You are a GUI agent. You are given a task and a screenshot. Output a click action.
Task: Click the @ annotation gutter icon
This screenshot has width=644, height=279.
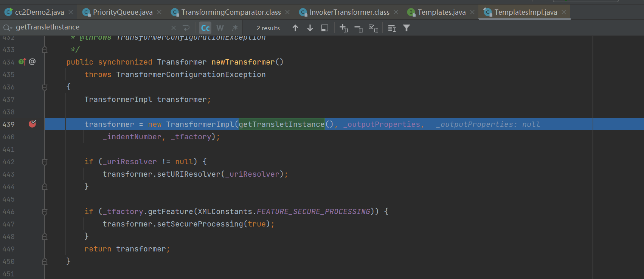click(32, 62)
